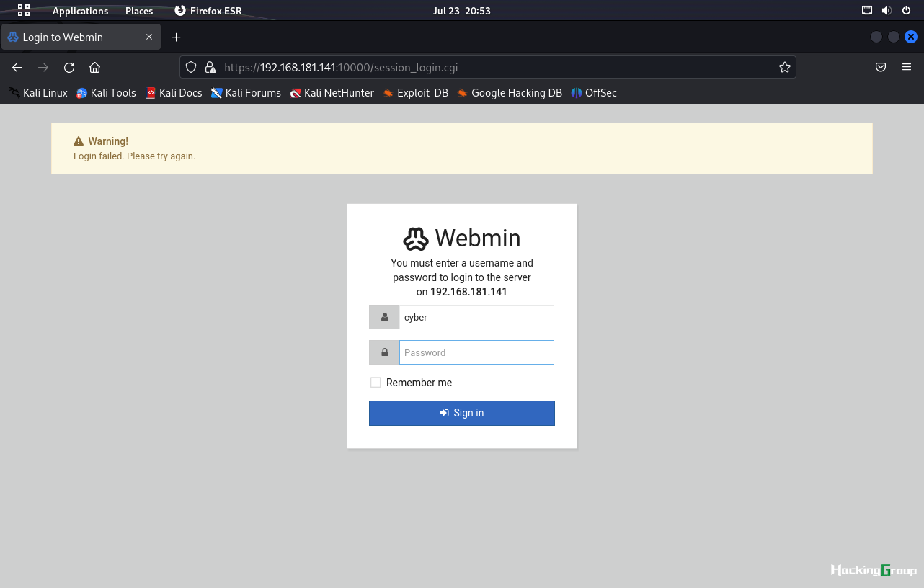Open the screen display tray icon
924x588 pixels.
point(867,11)
